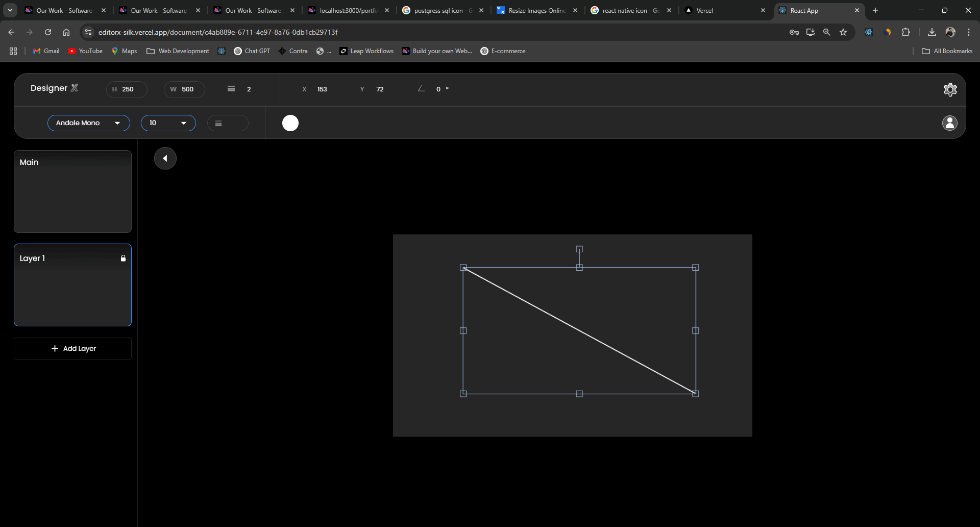
Task: Open the settings gear in Designer toolbar
Action: click(950, 89)
